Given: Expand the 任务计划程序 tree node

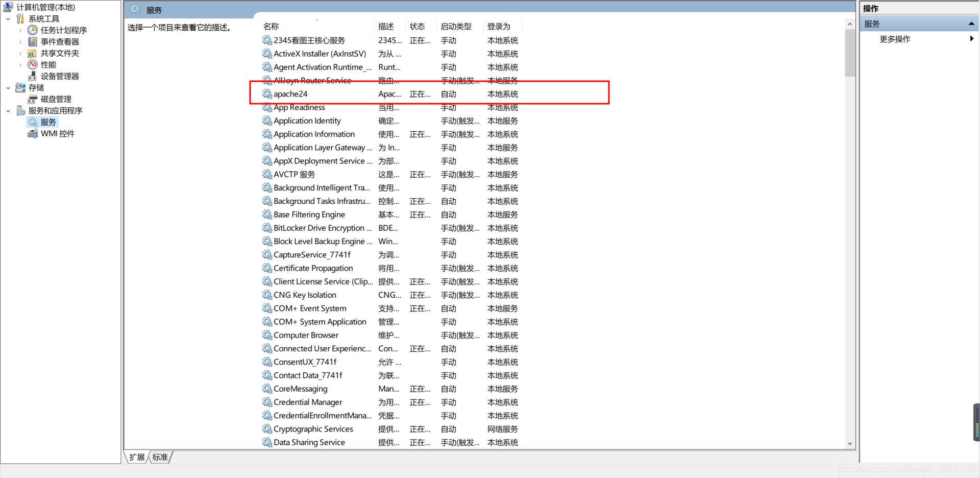Looking at the screenshot, I should [20, 30].
